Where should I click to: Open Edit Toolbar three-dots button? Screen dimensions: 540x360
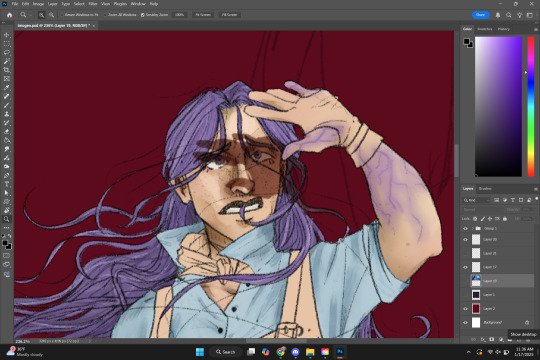click(x=7, y=228)
